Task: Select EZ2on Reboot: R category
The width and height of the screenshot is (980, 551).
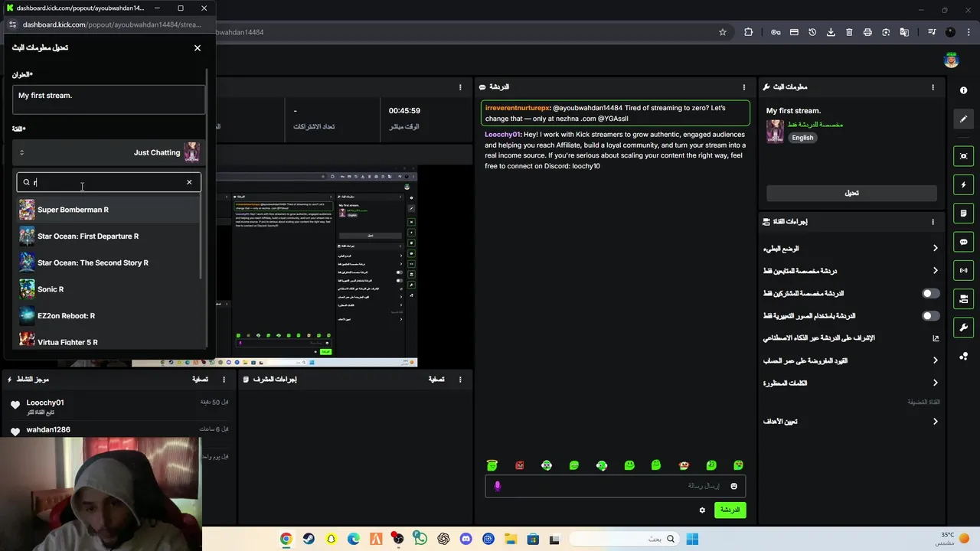Action: point(108,315)
